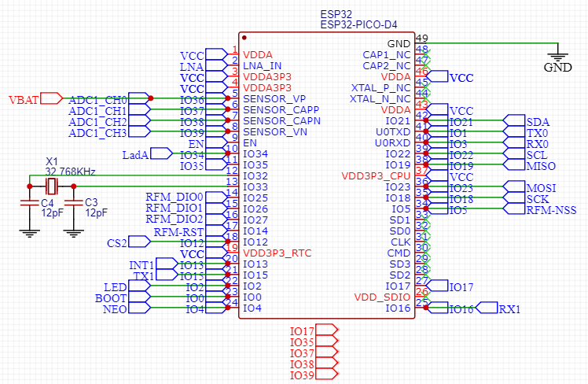Click the CAP1_NC pin name
The image size is (588, 384).
point(387,55)
